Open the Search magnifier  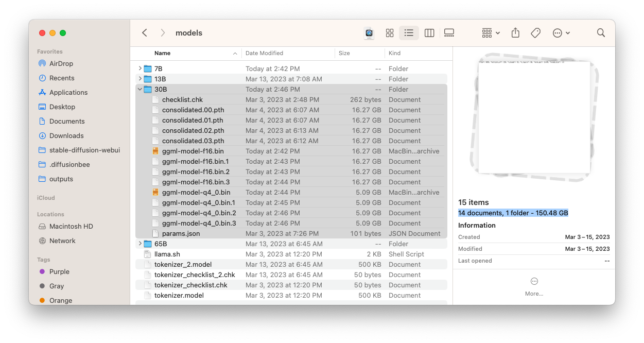pyautogui.click(x=601, y=33)
